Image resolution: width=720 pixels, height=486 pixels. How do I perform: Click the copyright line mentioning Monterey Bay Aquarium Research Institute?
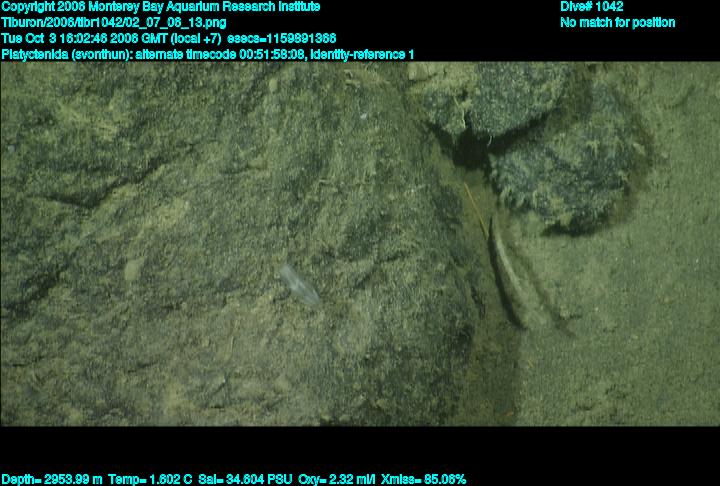[161, 7]
